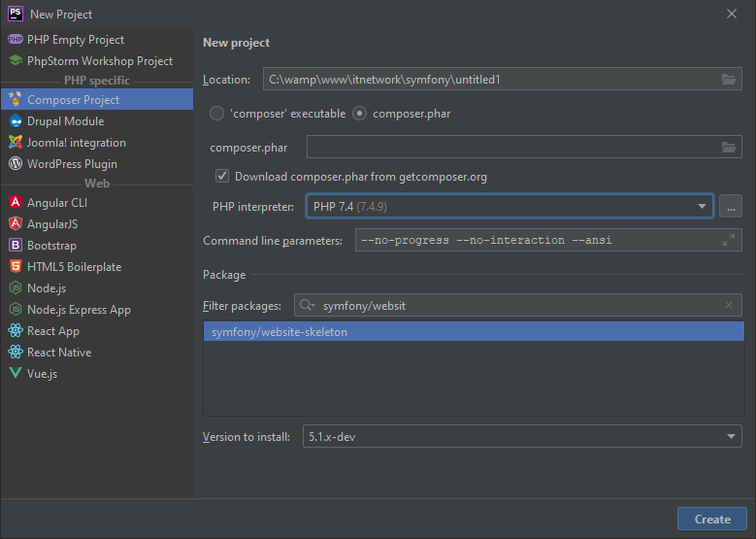Screen dimensions: 756x539
Task: Click the AngularJS icon
Action: pos(16,223)
